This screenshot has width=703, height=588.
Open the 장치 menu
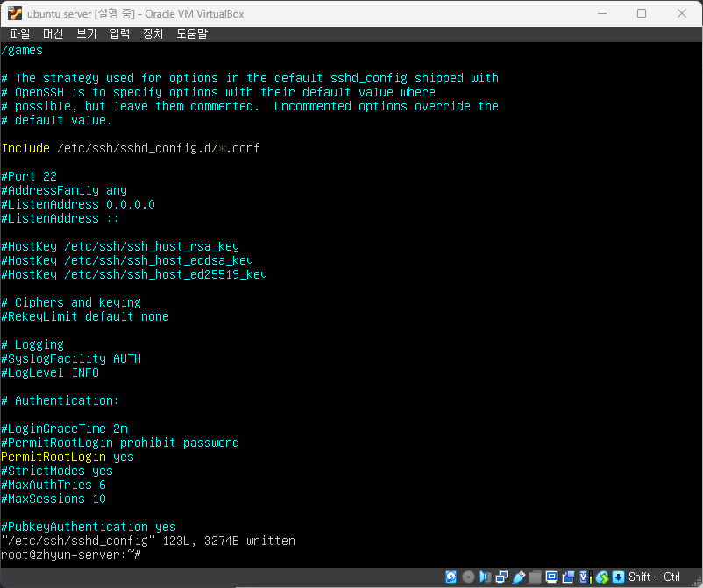pos(153,33)
